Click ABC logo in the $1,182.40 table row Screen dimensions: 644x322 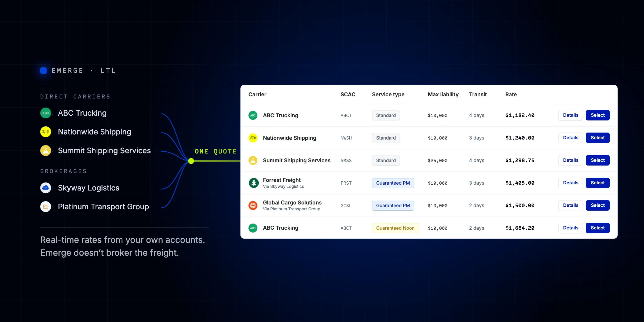click(x=253, y=115)
